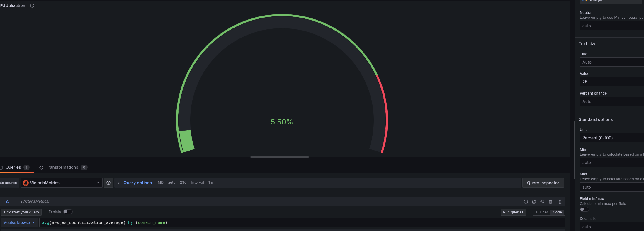Click the Value text size input field
The image size is (644, 231).
coord(612,82)
